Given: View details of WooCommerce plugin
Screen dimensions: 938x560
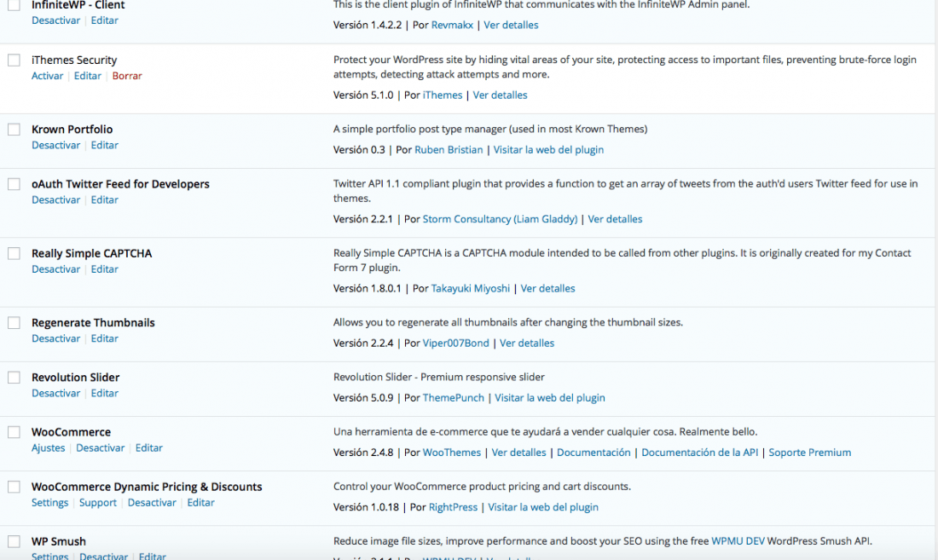Looking at the screenshot, I should 518,453.
